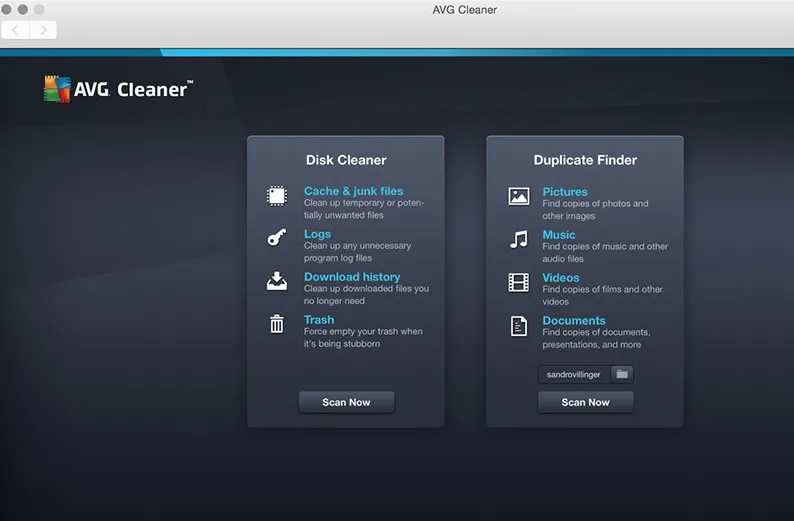Click 'Find copies of photos and other images'
This screenshot has height=521, width=794.
point(596,210)
